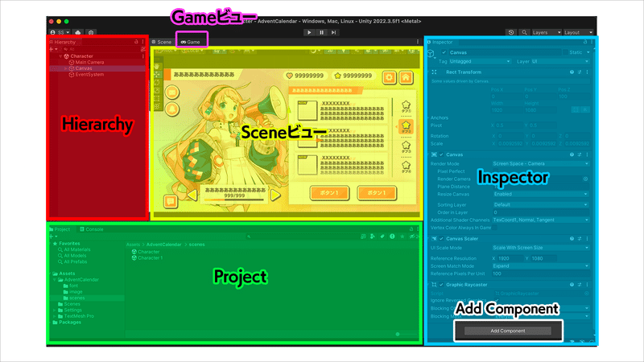Screen dimensions: 644x362
Task: Open the Console tab
Action: tap(92, 229)
